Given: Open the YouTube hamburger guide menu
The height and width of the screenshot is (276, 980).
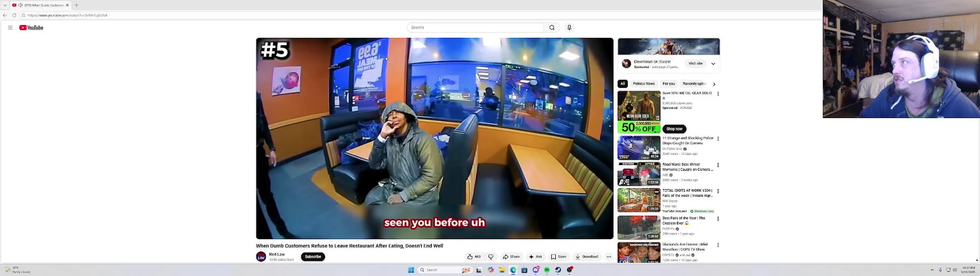Looking at the screenshot, I should click(10, 28).
